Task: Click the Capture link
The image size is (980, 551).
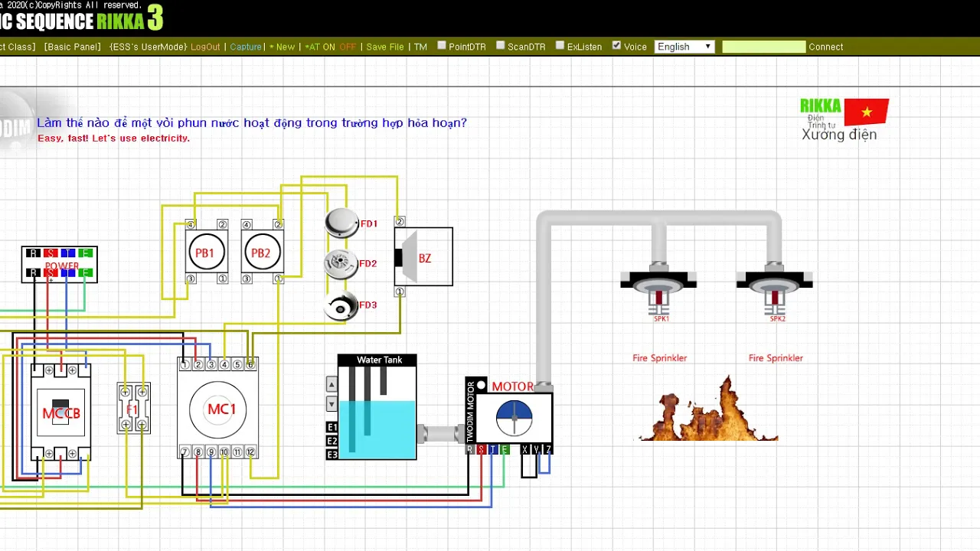Action: (x=246, y=47)
